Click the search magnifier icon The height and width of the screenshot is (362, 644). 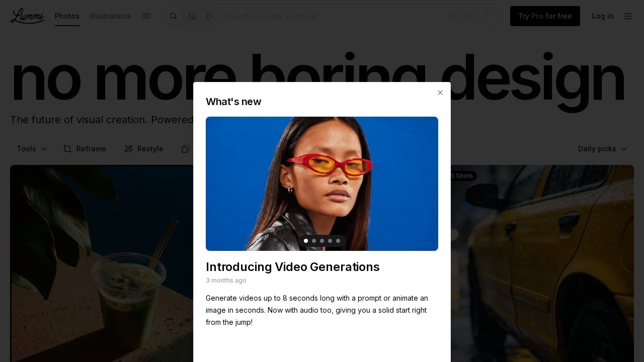click(x=174, y=16)
